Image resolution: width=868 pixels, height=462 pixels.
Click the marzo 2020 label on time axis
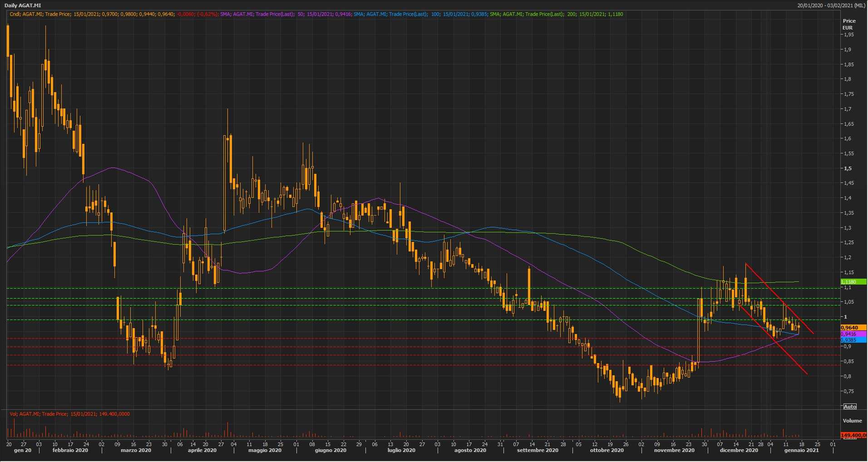(x=136, y=450)
